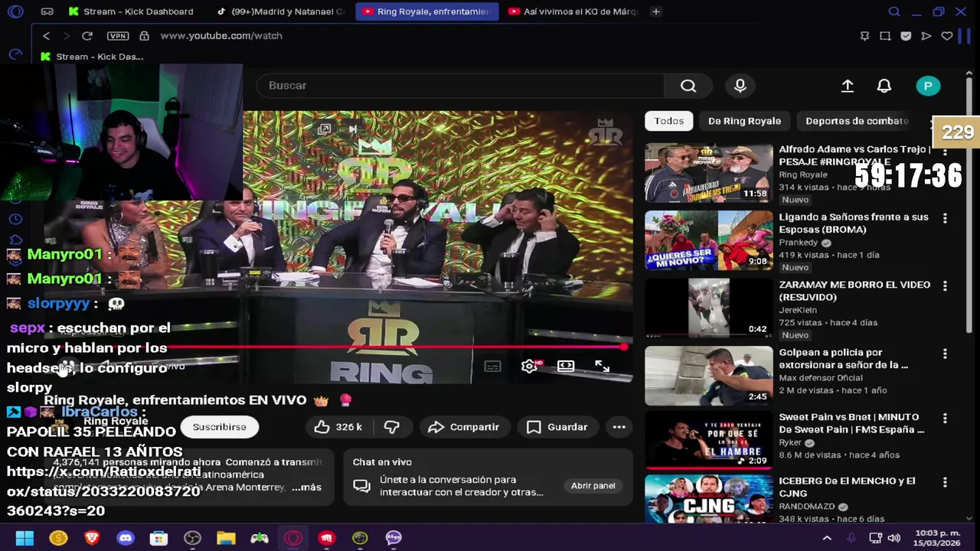
Task: Click into the Buscar search field
Action: [x=460, y=86]
